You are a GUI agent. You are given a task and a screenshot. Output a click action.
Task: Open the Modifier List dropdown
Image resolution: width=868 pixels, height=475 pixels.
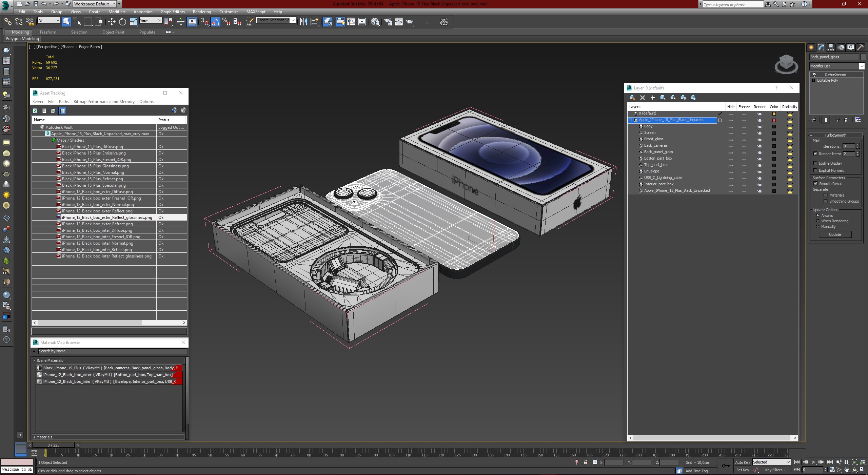861,66
